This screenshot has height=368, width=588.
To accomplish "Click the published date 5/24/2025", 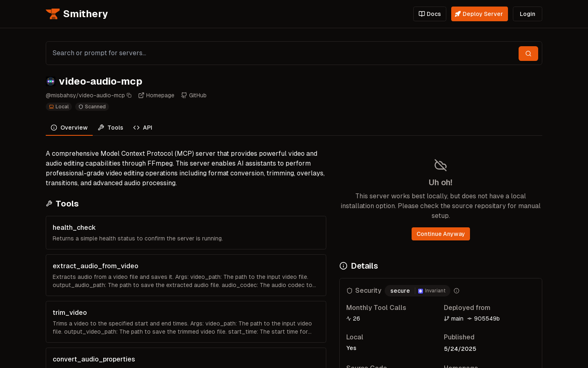I will coord(460,349).
